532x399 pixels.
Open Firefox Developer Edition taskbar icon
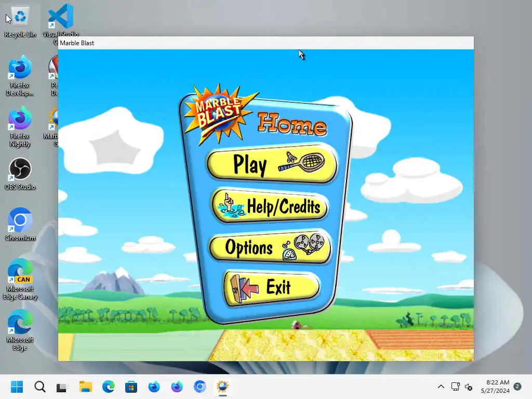tap(154, 387)
